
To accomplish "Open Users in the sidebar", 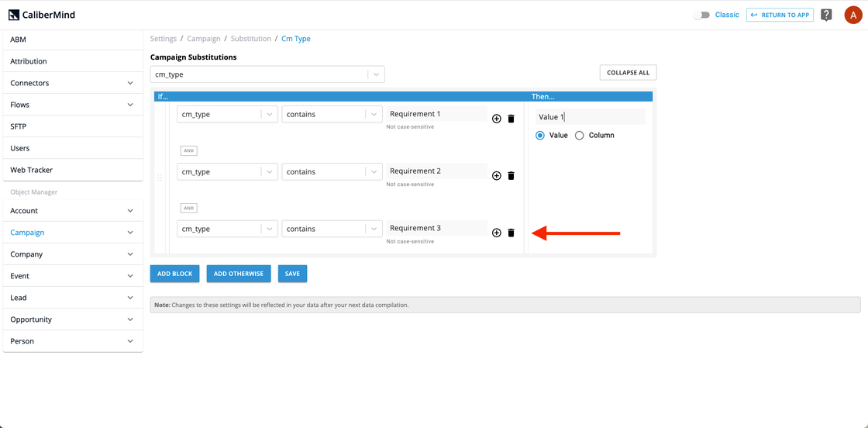I will [x=73, y=148].
